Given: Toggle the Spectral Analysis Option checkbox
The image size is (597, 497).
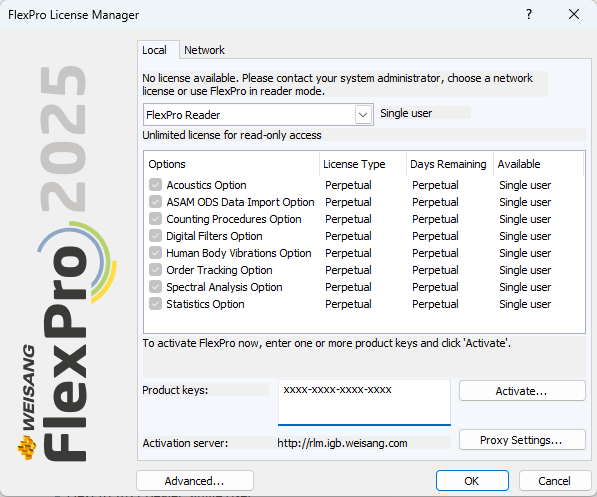Looking at the screenshot, I should pyautogui.click(x=155, y=287).
